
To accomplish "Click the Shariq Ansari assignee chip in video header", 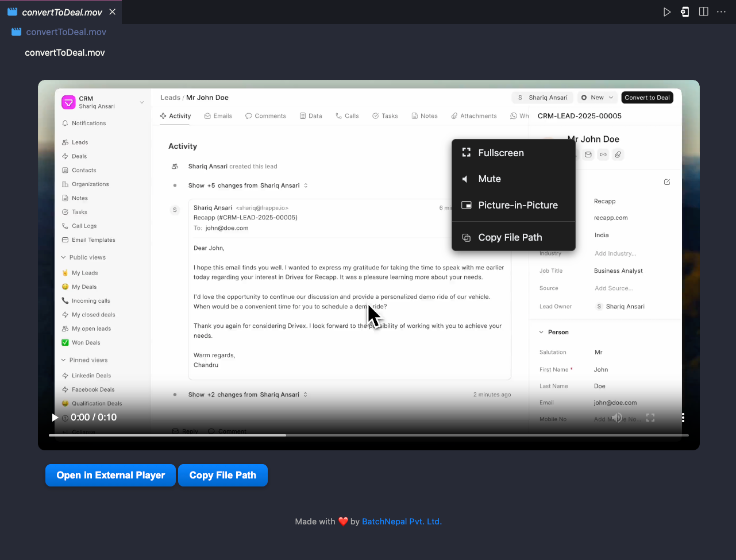I will click(x=542, y=98).
